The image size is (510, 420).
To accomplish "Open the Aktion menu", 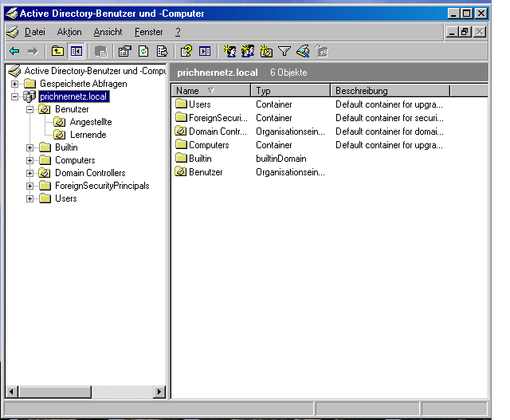I will 69,32.
